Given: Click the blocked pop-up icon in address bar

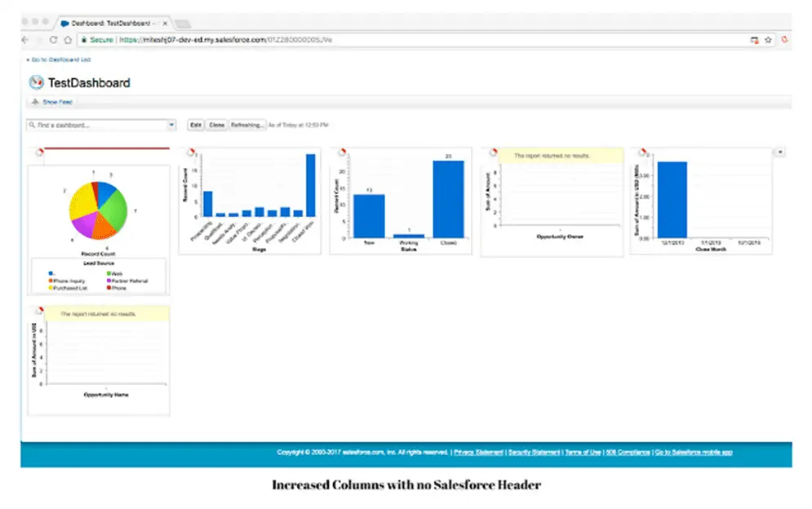Looking at the screenshot, I should 755,40.
